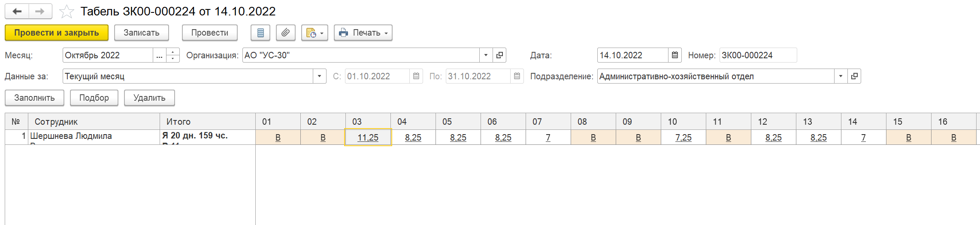This screenshot has height=225, width=980.
Task: Expand the Печать dropdown menu
Action: click(x=363, y=33)
